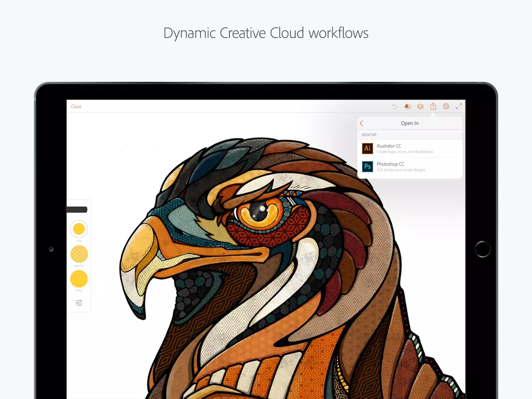Open the yellow color swatch
This screenshot has width=532, height=399.
pos(79,279)
